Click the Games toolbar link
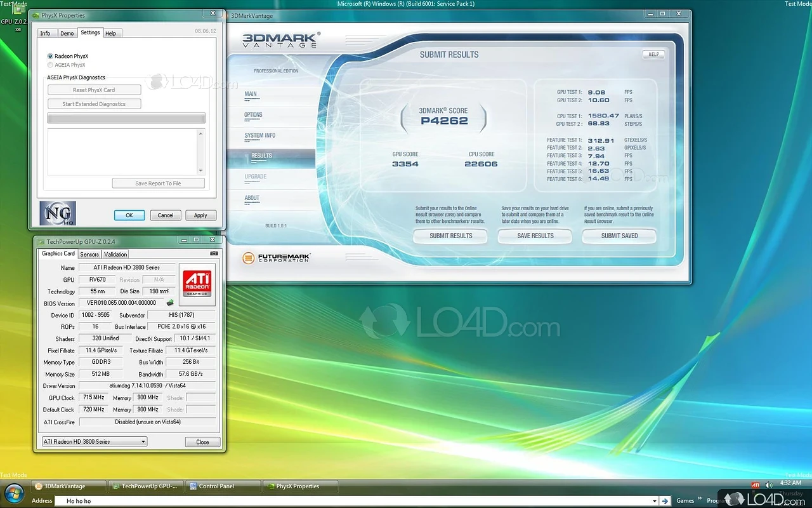 (x=685, y=501)
